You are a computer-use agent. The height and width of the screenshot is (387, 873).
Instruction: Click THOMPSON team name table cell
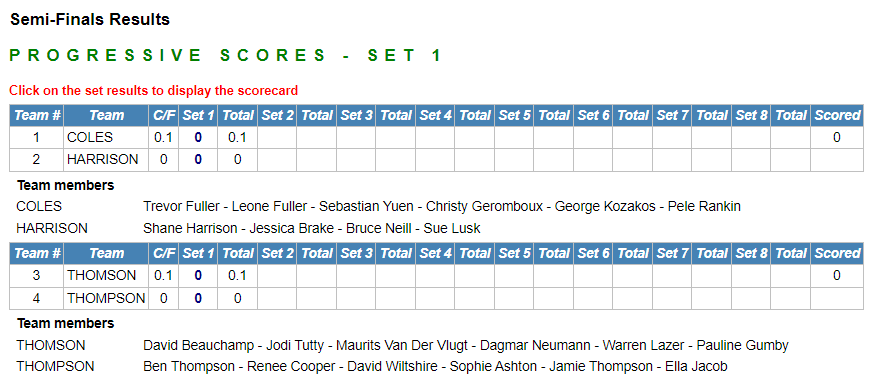106,298
